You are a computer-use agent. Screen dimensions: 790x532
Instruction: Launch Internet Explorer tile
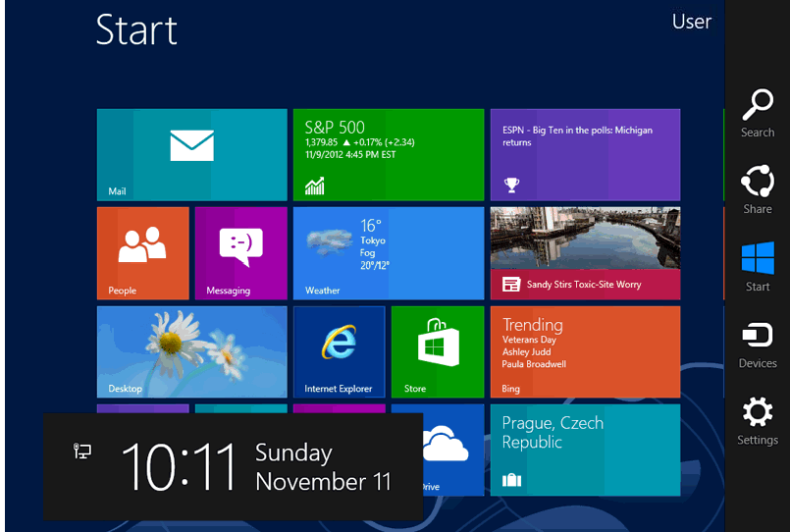point(340,351)
